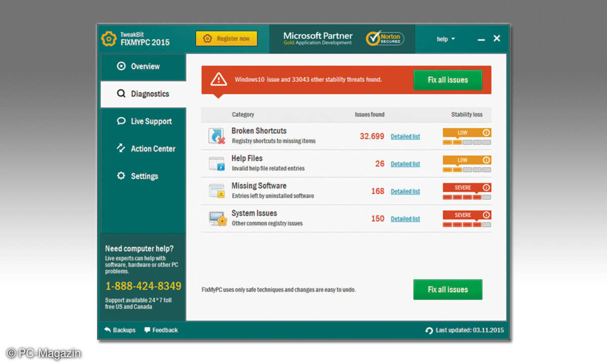Image resolution: width=607 pixels, height=364 pixels.
Task: Click Fix all issues in red banner
Action: pyautogui.click(x=448, y=80)
